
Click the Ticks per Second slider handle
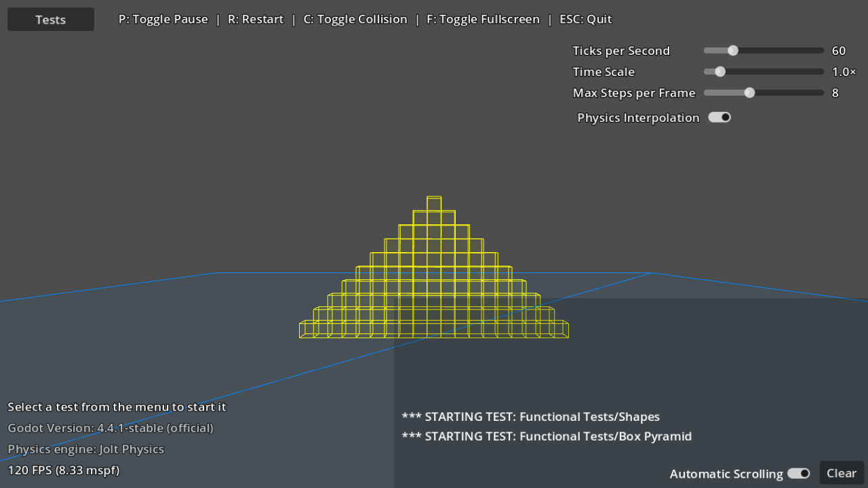pos(732,50)
